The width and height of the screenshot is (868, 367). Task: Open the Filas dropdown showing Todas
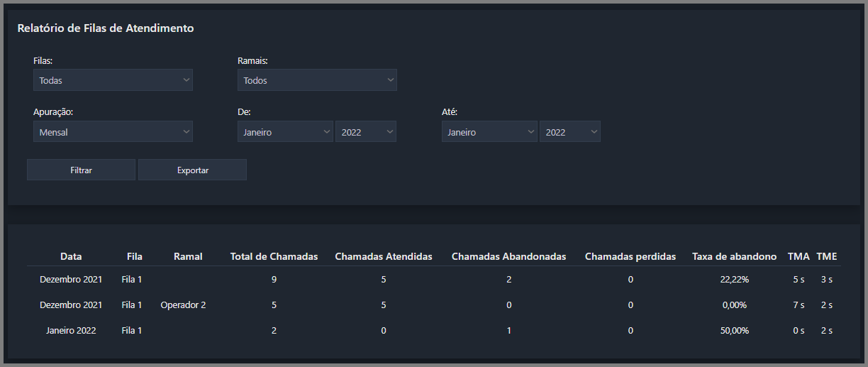tap(113, 80)
